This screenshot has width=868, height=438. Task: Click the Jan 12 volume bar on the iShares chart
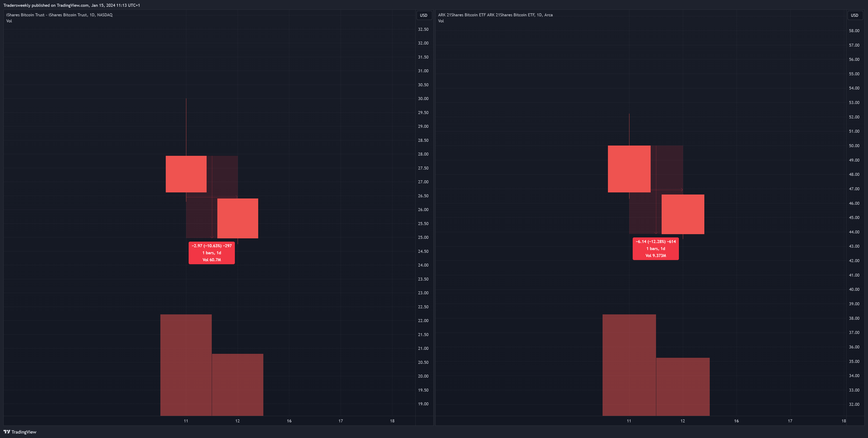(x=238, y=385)
